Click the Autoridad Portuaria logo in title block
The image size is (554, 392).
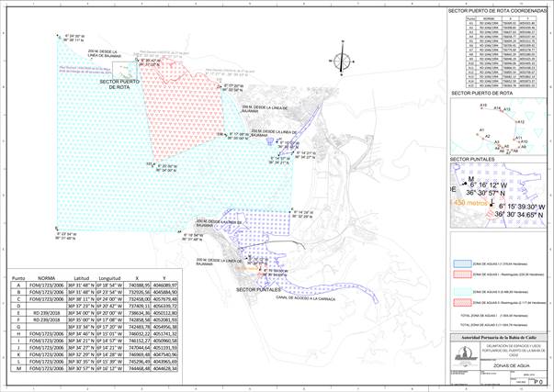pyautogui.click(x=465, y=355)
